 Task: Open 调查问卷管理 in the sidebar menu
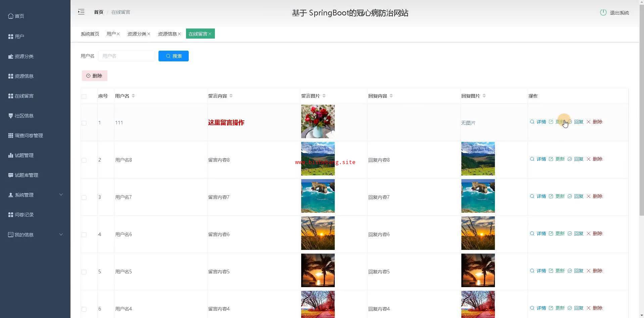click(29, 136)
